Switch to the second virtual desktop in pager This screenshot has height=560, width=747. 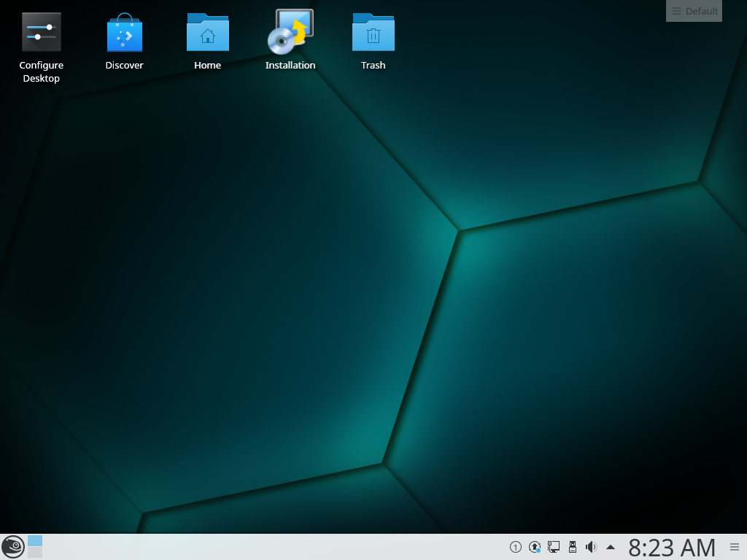[35, 553]
